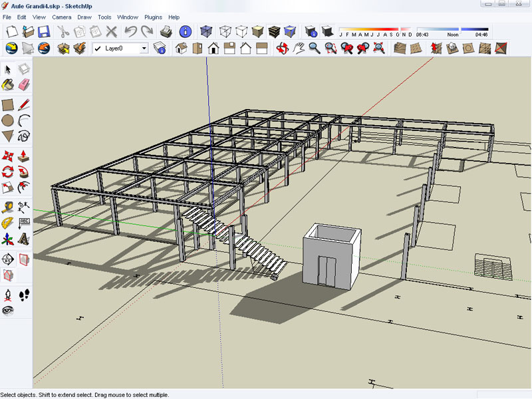Open the Camera menu
This screenshot has width=532, height=399.
61,17
